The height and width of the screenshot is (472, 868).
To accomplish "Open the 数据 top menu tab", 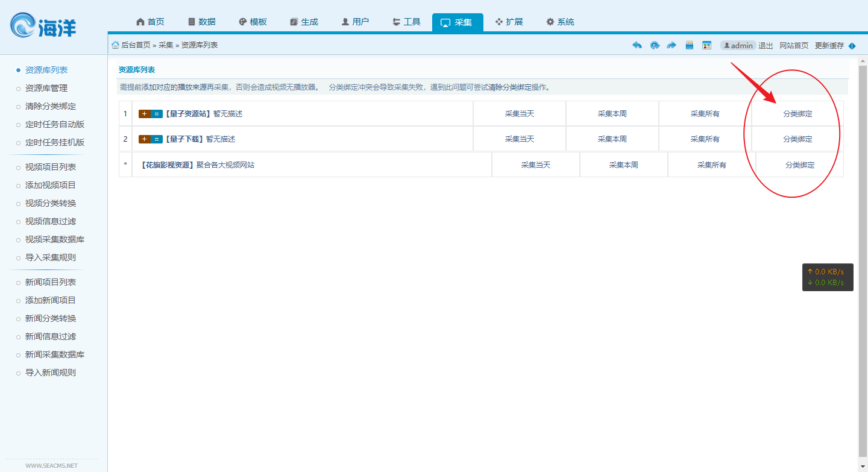I will 201,22.
